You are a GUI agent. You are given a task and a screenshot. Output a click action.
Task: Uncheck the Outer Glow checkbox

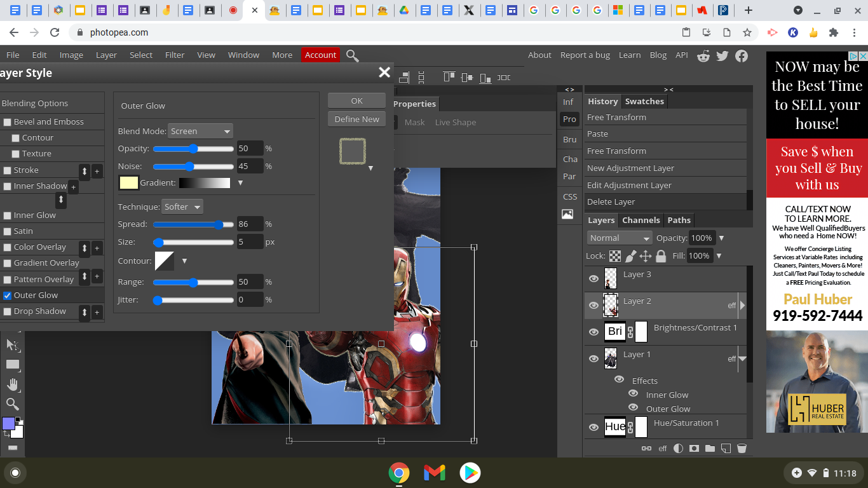8,295
